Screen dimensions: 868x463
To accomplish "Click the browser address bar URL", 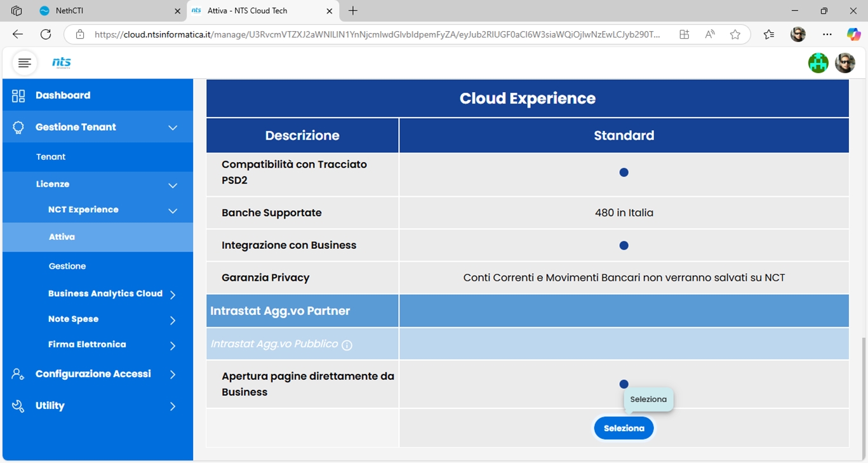I will [375, 34].
